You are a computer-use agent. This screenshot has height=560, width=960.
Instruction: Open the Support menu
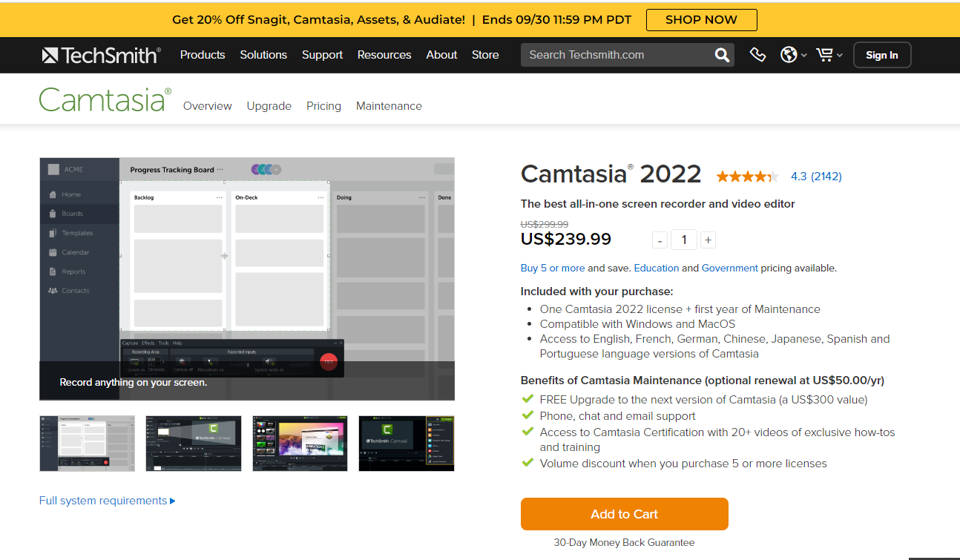322,55
